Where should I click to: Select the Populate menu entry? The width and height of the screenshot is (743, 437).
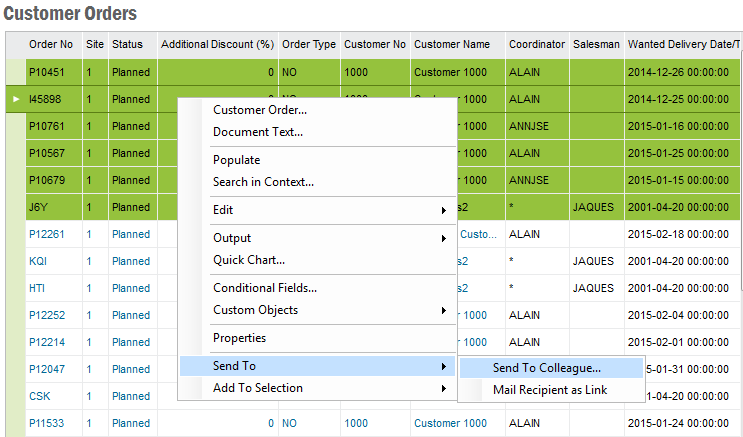click(236, 160)
